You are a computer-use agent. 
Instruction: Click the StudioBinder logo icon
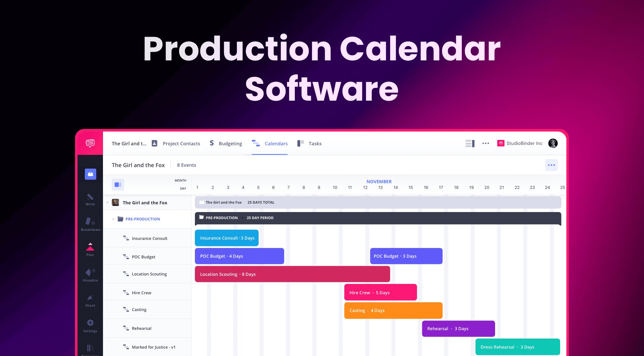tap(90, 143)
